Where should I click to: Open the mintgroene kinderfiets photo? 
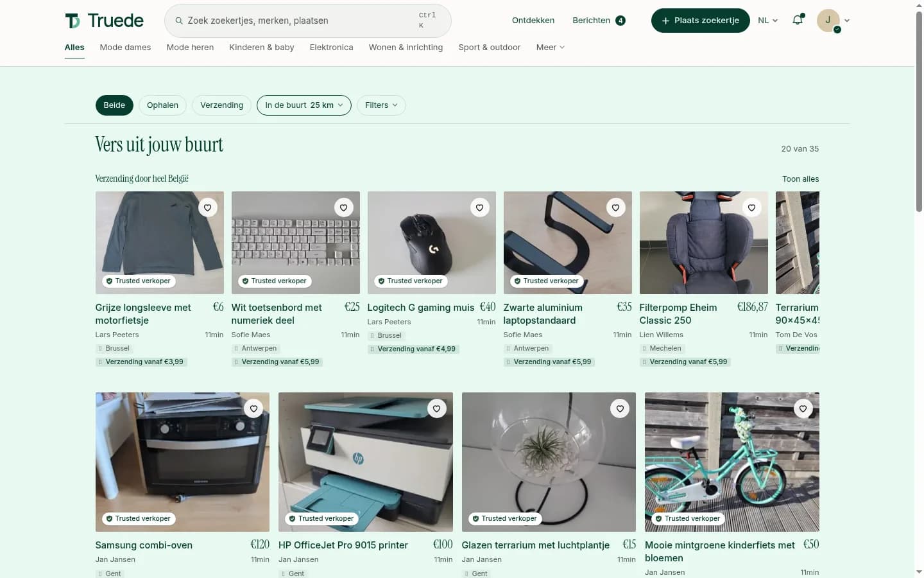pyautogui.click(x=732, y=462)
